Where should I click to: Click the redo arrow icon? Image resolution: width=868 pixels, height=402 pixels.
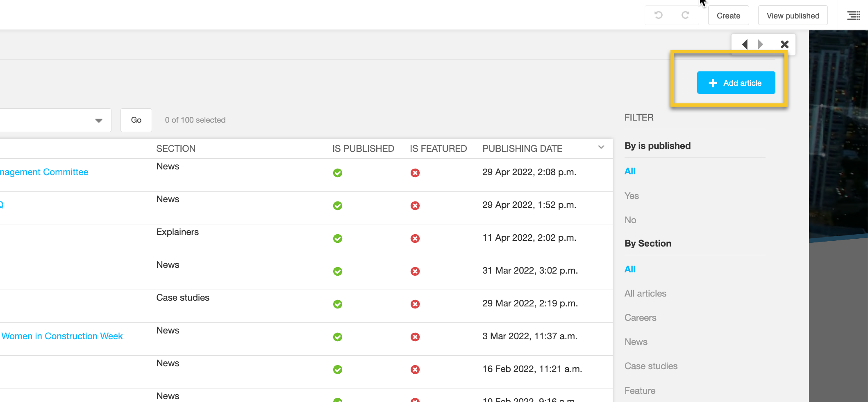685,16
